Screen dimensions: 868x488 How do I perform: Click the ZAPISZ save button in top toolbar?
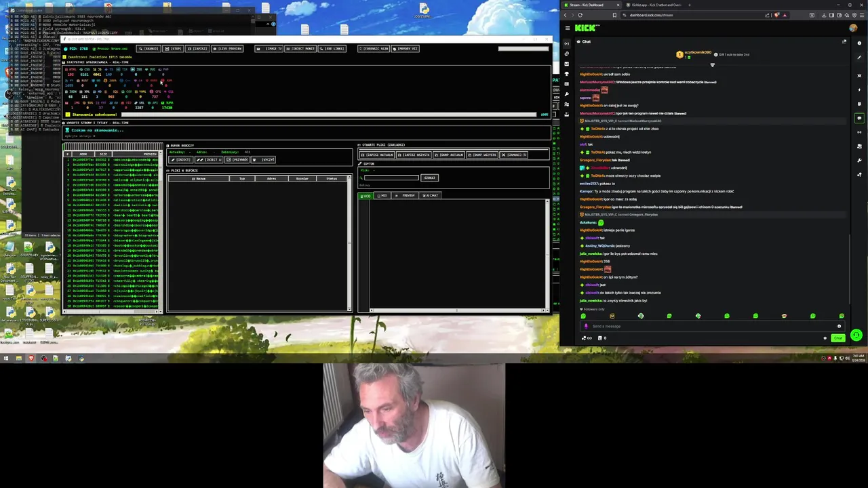pyautogui.click(x=198, y=49)
